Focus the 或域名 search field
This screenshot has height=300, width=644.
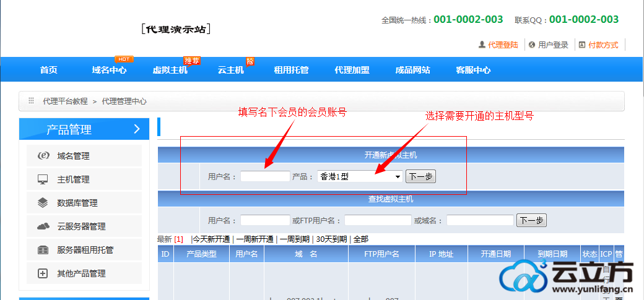point(480,220)
